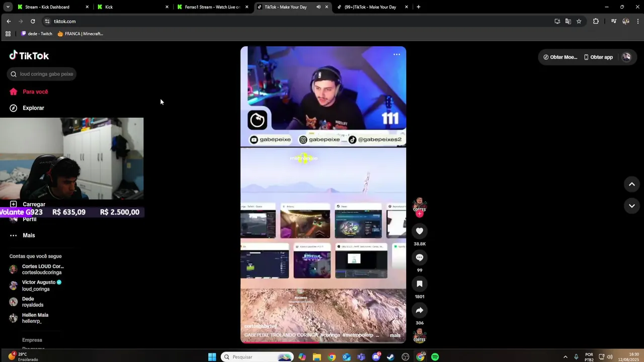The image size is (644, 362).
Task: Open Microsoft Teams from the taskbar
Action: coord(361,357)
